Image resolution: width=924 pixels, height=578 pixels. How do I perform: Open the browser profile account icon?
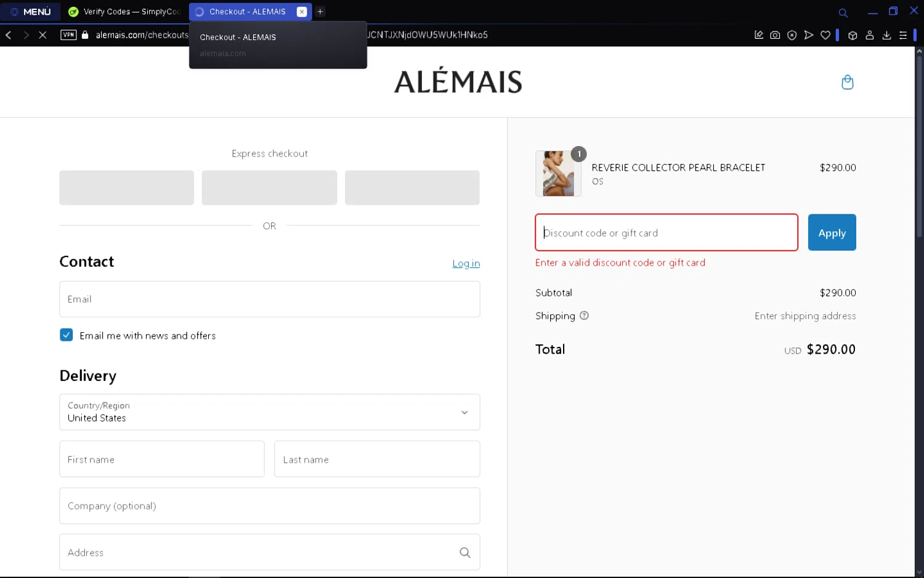coord(870,35)
